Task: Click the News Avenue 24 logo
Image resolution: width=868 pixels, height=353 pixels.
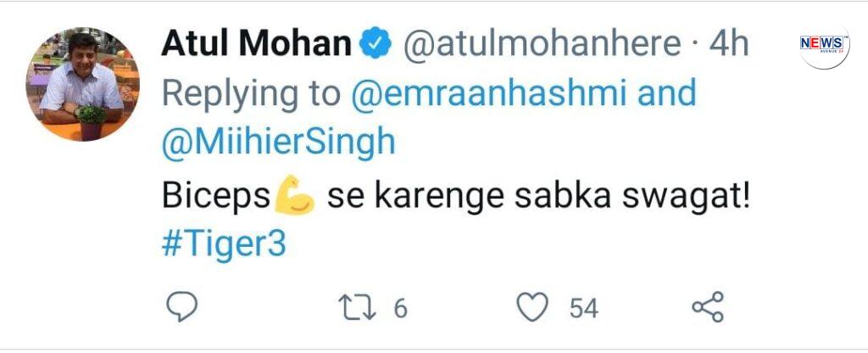Action: [x=822, y=45]
